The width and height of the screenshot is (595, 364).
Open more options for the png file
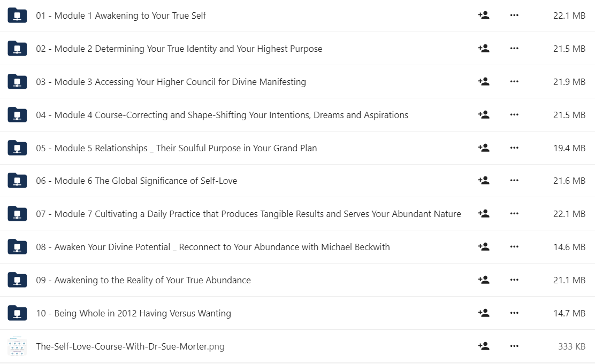tap(514, 346)
